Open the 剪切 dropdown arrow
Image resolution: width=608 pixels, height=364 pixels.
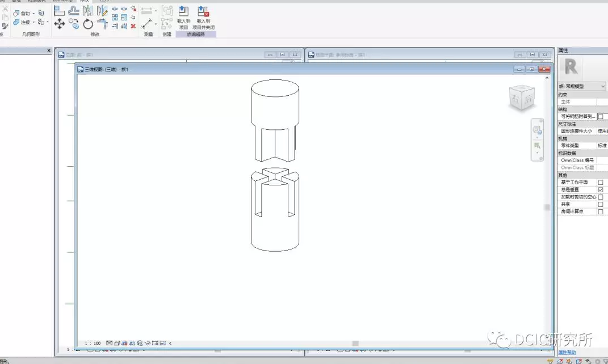(x=33, y=13)
